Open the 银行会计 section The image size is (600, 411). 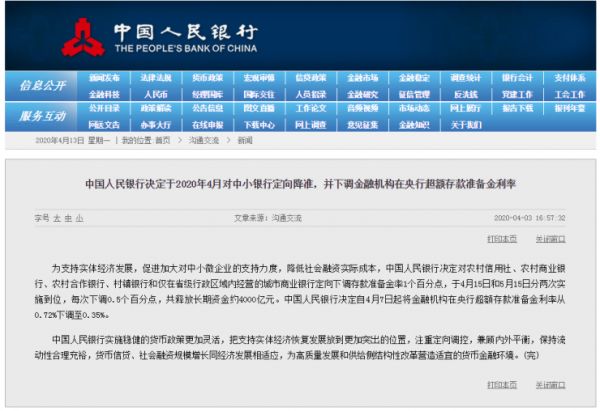point(517,78)
